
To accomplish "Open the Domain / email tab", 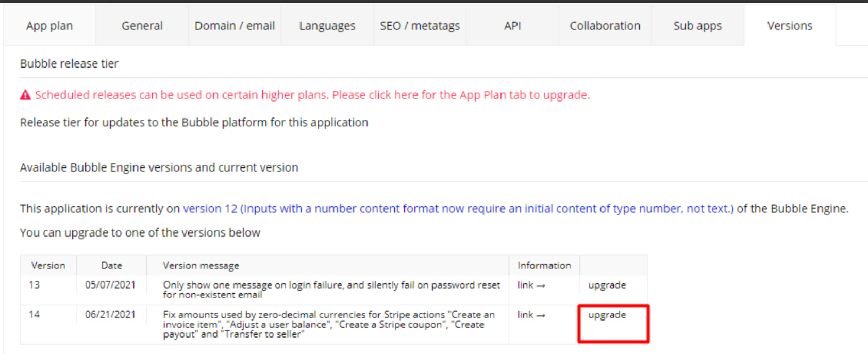I will (235, 26).
